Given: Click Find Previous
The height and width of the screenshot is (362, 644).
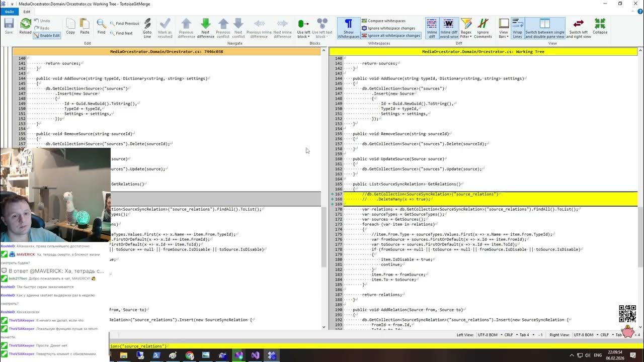Looking at the screenshot, I should click(x=124, y=23).
